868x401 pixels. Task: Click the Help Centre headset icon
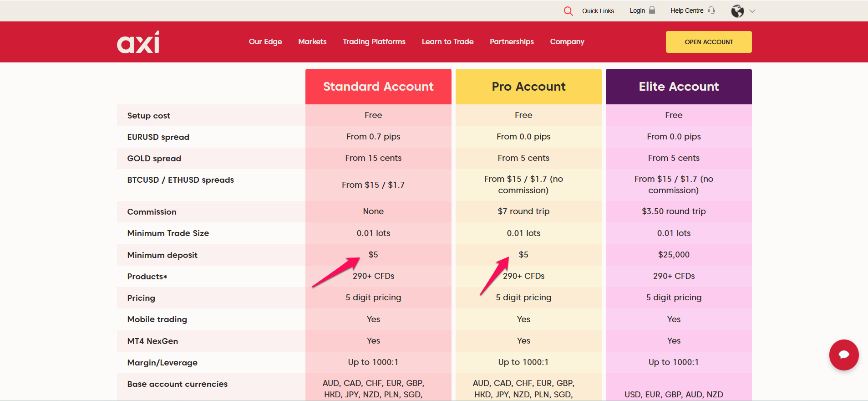click(x=711, y=10)
